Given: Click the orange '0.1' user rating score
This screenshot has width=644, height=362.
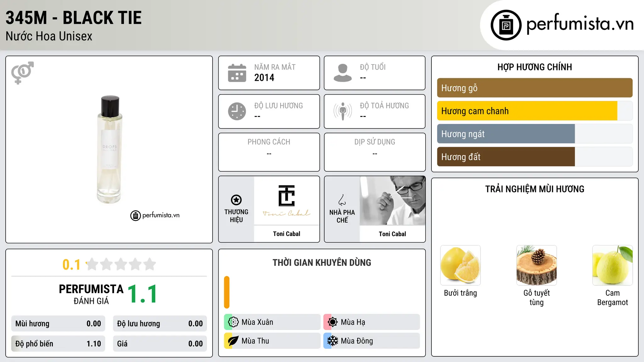Looking at the screenshot, I should pos(71,265).
